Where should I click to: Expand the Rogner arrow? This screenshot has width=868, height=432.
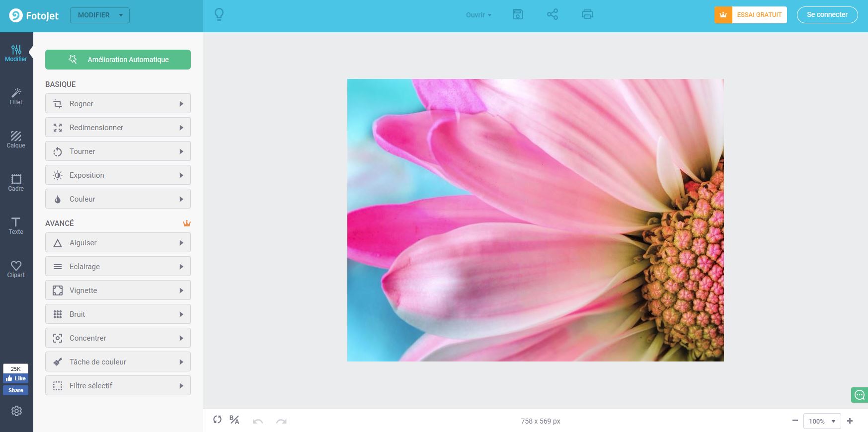[x=181, y=104]
